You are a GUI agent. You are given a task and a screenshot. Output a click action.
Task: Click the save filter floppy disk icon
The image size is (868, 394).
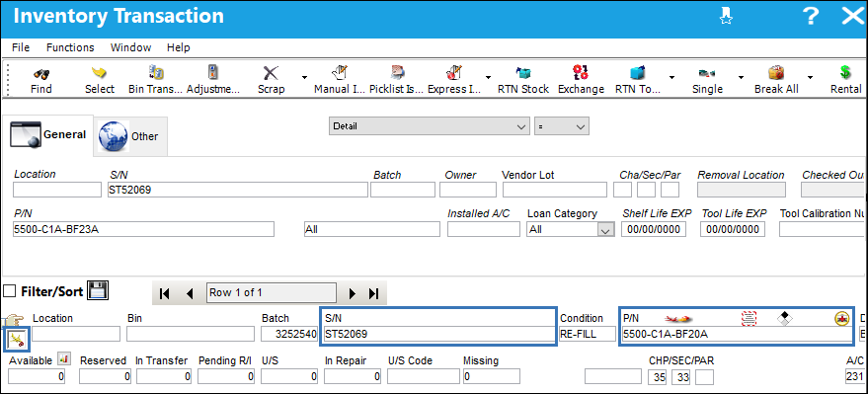tap(99, 289)
